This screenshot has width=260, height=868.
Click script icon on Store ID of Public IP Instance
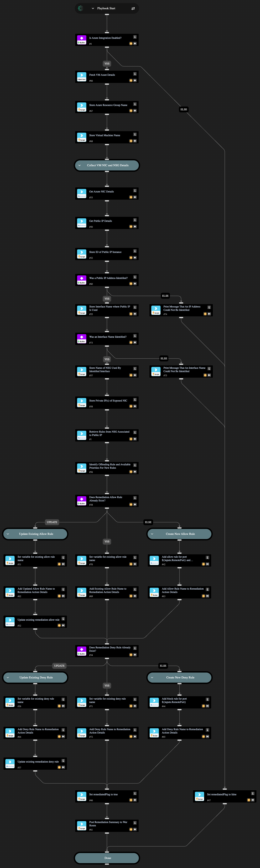(82, 254)
